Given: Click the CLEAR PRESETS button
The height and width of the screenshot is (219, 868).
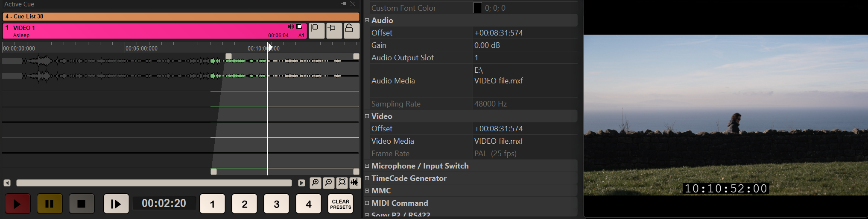Looking at the screenshot, I should [340, 204].
